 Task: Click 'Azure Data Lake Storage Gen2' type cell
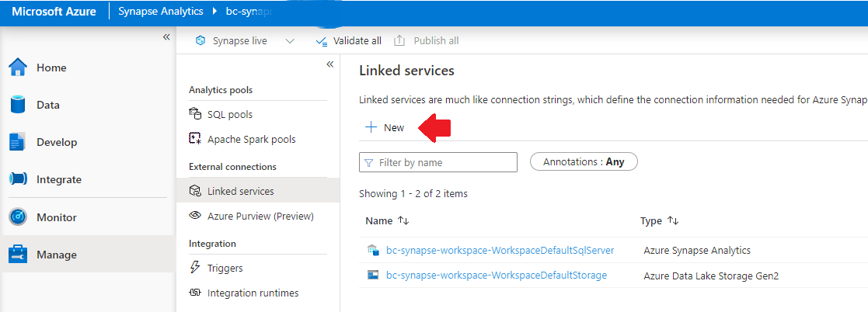point(711,276)
